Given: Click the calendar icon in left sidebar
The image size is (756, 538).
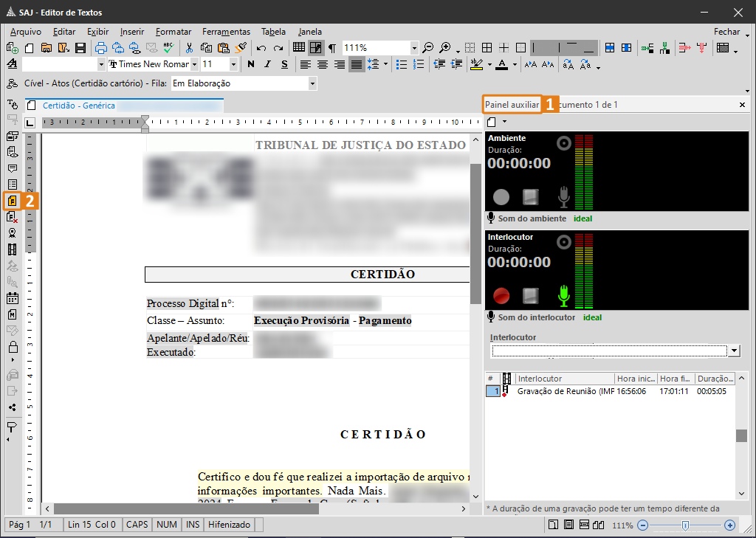Looking at the screenshot, I should (x=13, y=298).
